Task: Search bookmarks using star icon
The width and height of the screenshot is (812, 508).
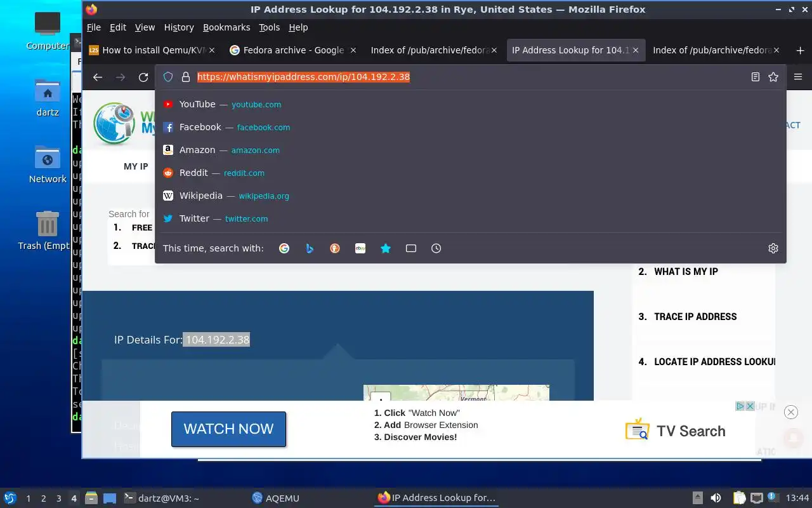Action: [386, 248]
